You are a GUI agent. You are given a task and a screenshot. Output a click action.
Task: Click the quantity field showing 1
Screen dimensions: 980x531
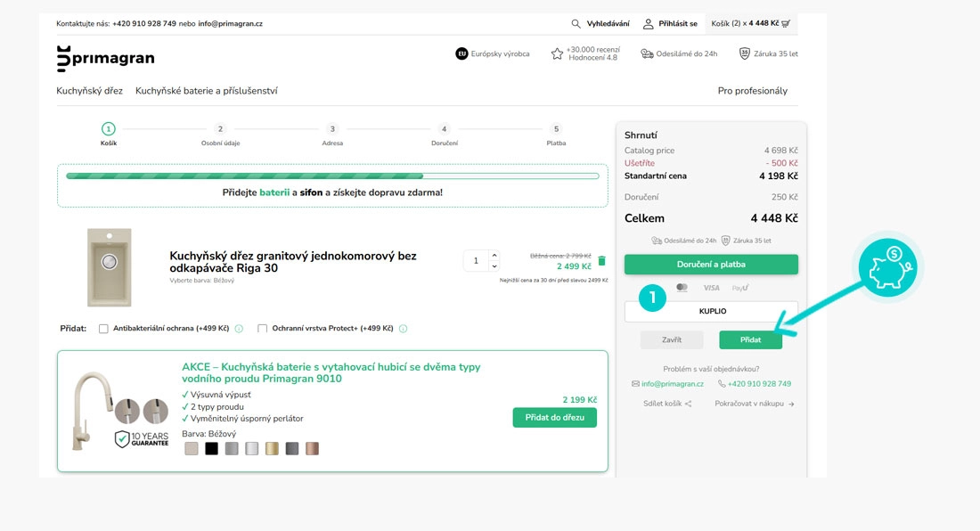(476, 261)
